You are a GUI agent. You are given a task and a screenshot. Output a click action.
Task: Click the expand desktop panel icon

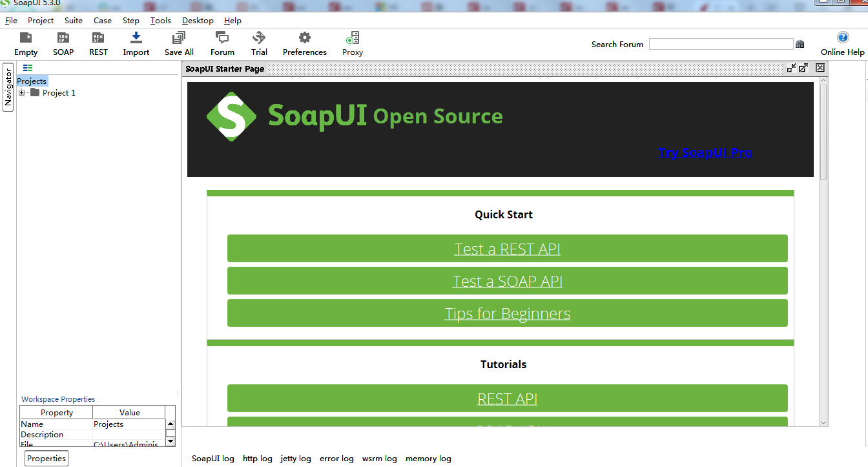803,68
